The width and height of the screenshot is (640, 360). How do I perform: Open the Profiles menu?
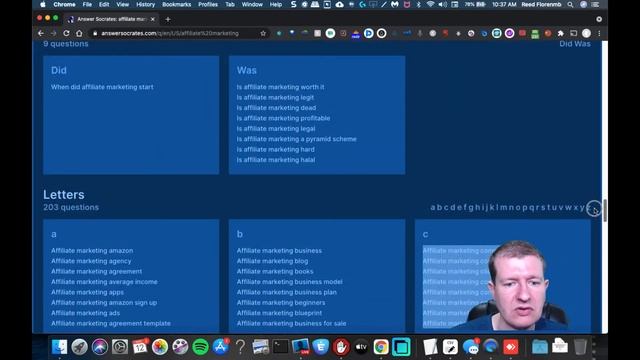click(208, 4)
